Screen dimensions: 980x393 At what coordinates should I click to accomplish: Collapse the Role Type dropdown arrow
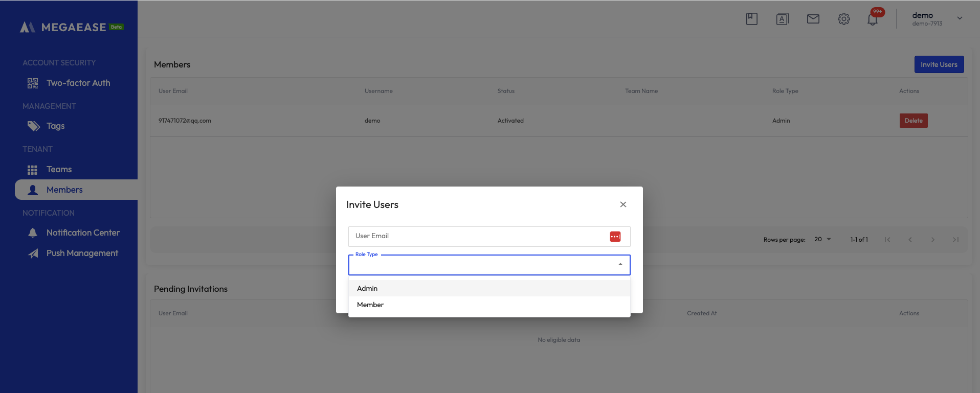pyautogui.click(x=620, y=265)
